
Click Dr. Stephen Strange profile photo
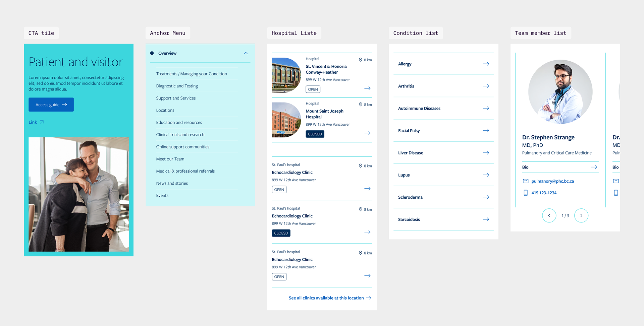(x=560, y=92)
